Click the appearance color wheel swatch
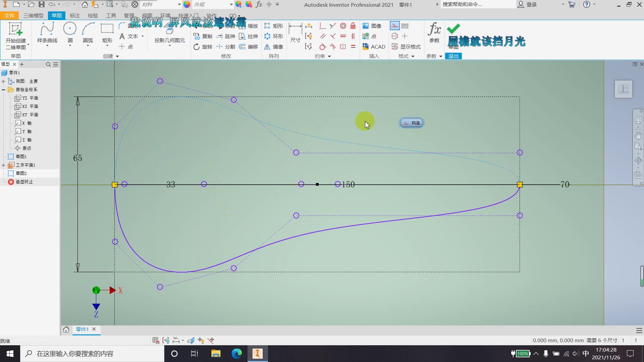Screen dimensions: 644x362 pos(187,4)
